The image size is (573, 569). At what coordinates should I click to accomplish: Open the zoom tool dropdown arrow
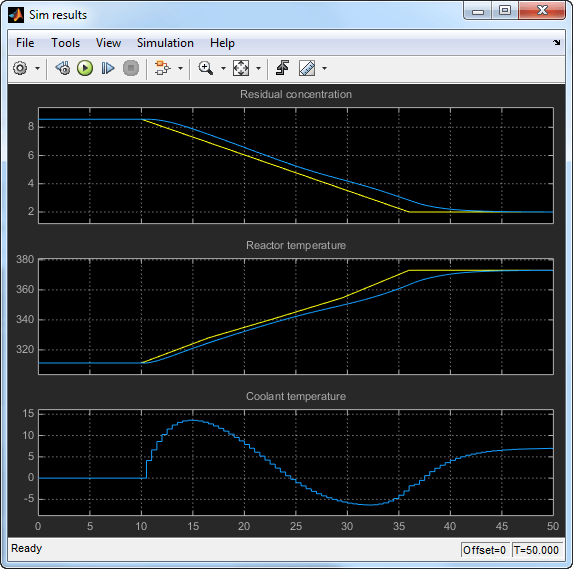point(223,68)
